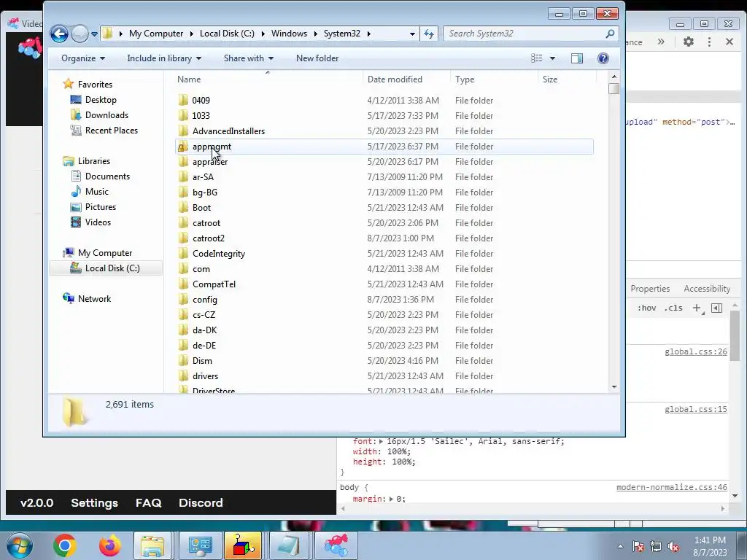
Task: Click the scroll down arrow in file list
Action: point(614,386)
